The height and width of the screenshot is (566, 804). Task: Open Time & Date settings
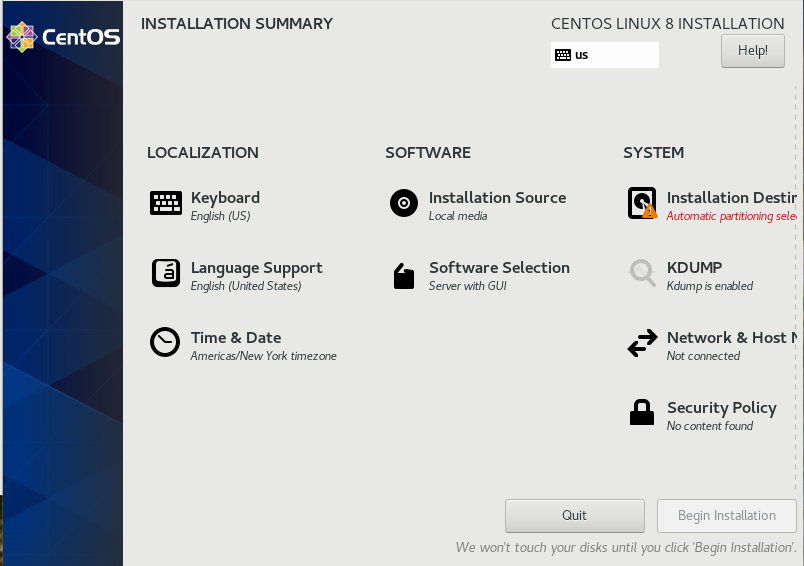(236, 338)
